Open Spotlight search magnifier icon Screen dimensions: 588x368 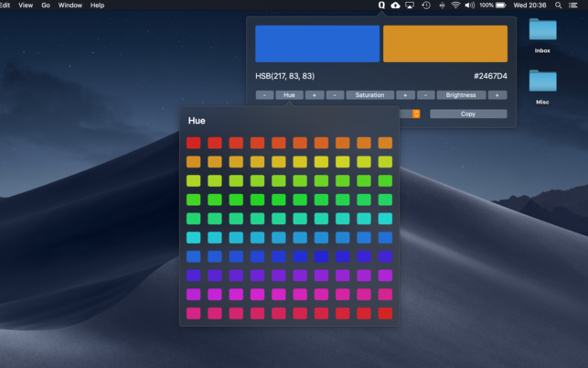pyautogui.click(x=559, y=5)
